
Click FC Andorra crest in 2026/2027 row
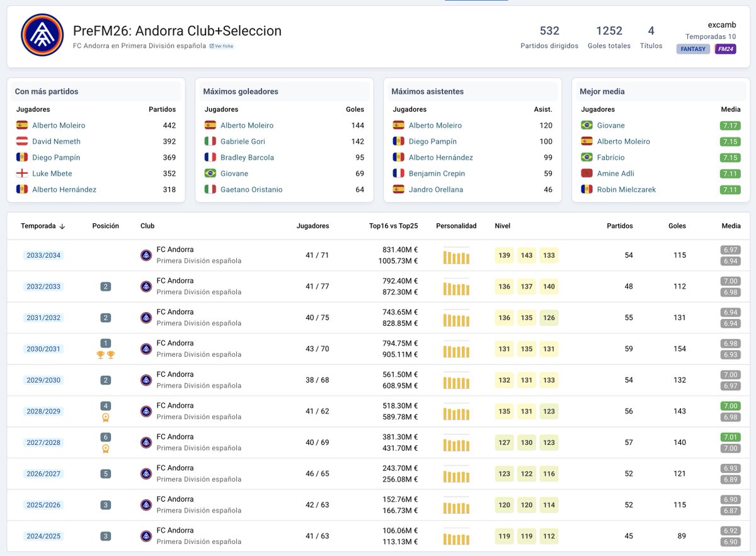point(146,474)
